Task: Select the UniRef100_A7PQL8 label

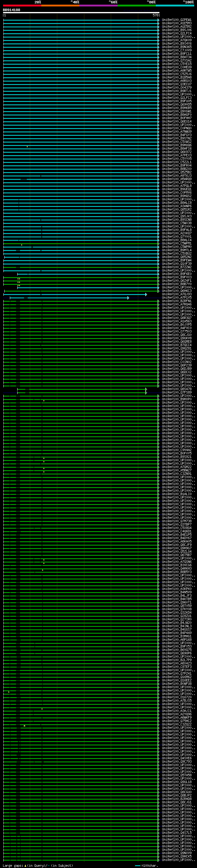Action: (176, 186)
